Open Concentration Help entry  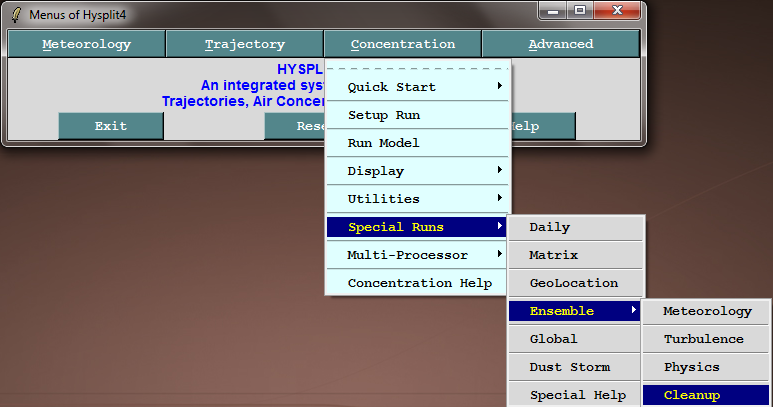417,283
